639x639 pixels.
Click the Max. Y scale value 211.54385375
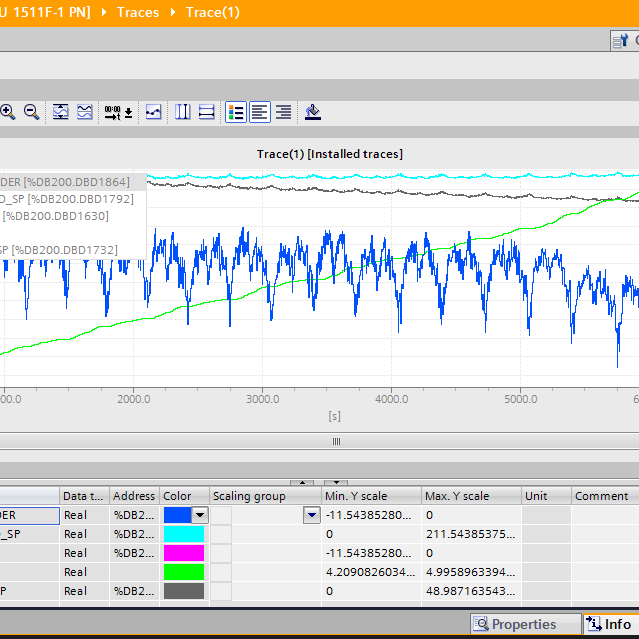(470, 534)
